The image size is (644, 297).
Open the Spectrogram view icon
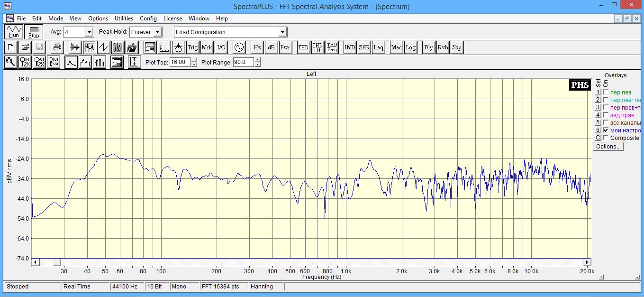[118, 47]
